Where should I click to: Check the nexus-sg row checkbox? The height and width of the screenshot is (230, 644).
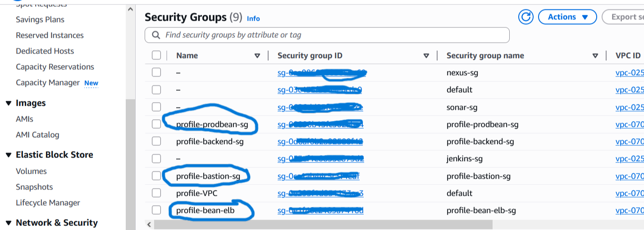click(156, 72)
